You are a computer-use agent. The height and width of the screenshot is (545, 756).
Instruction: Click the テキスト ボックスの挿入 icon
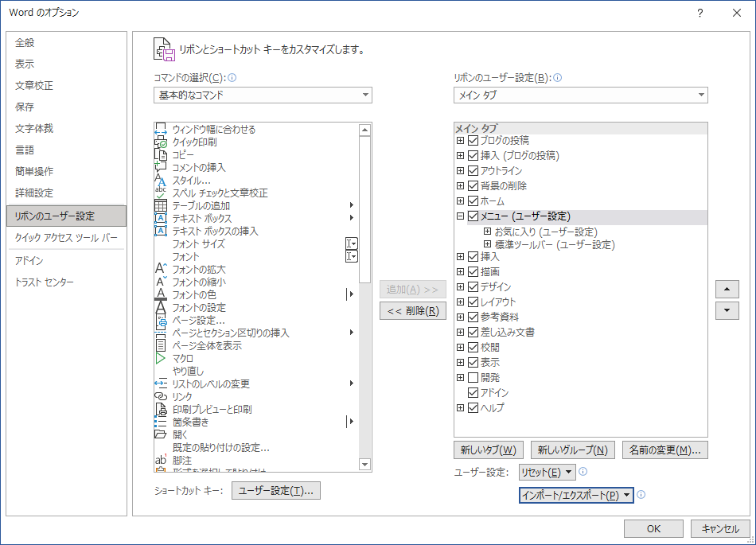161,231
